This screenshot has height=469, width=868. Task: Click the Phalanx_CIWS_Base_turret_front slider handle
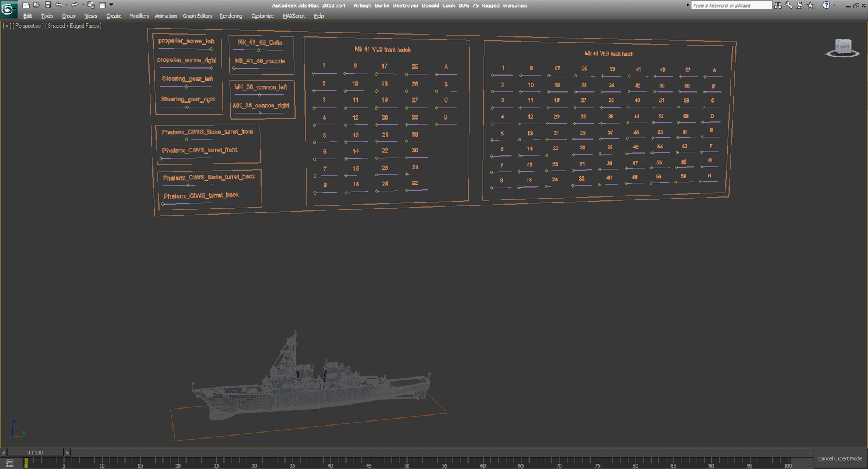(187, 140)
